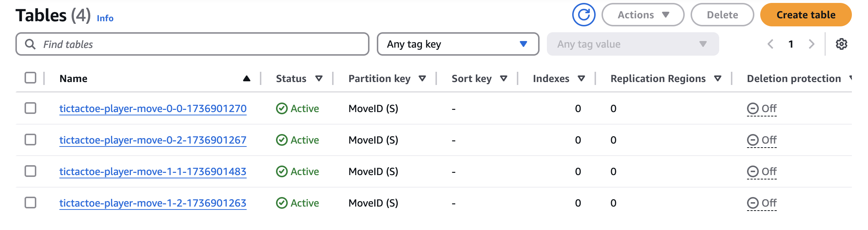
Task: Sort by Indexes column arrow
Action: [581, 78]
